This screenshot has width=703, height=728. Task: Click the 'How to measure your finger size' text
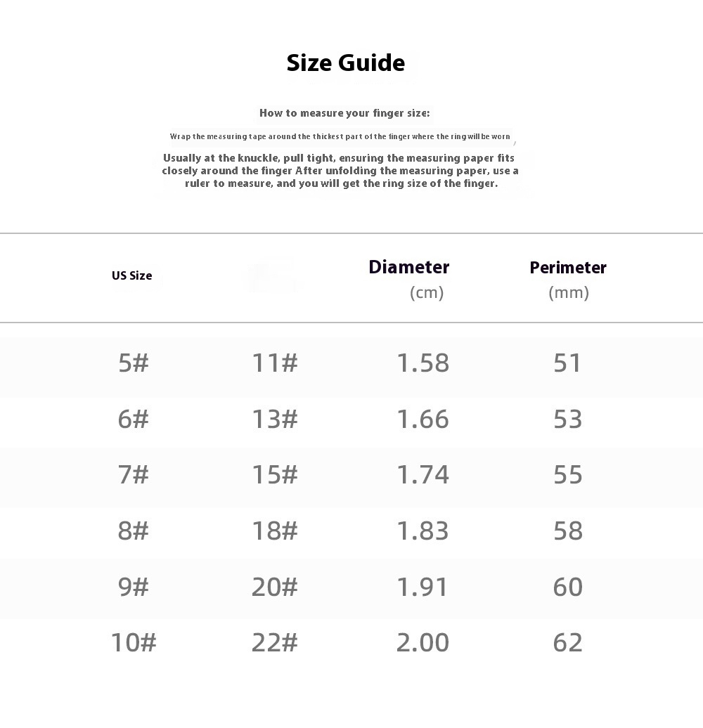344,113
